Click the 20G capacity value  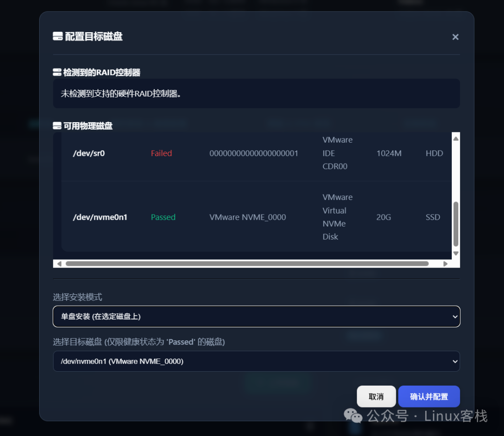tap(384, 217)
